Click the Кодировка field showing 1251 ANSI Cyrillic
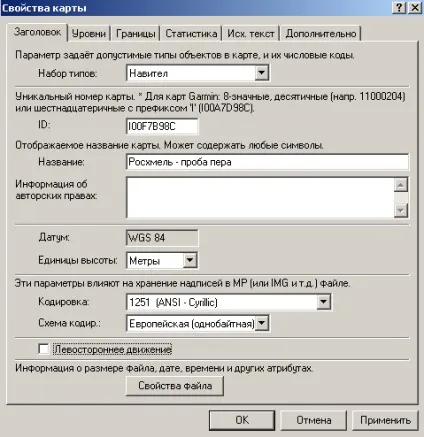Screen dimensions: 424x437 tap(229, 302)
